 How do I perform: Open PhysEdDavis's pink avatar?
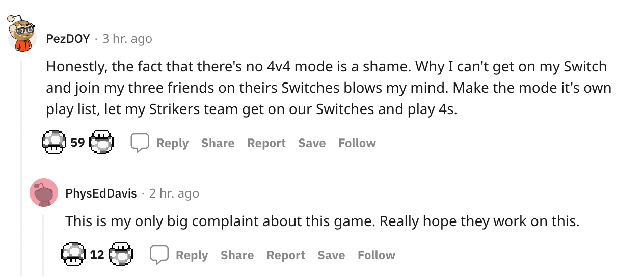[x=44, y=192]
